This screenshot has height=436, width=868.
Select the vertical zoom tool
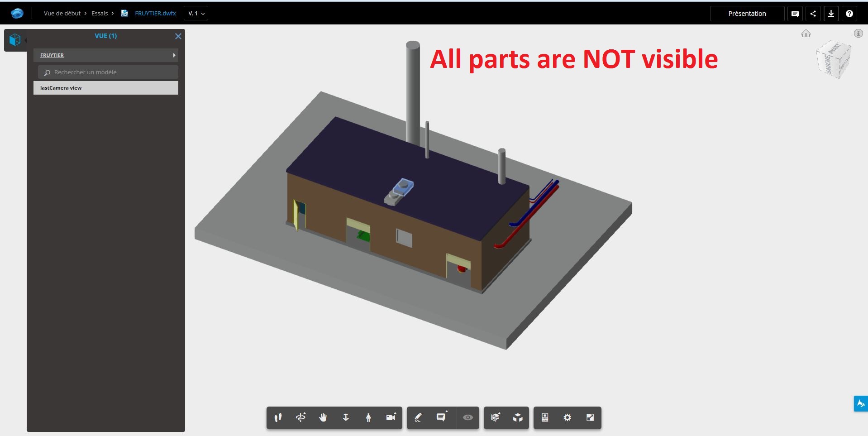pyautogui.click(x=346, y=418)
